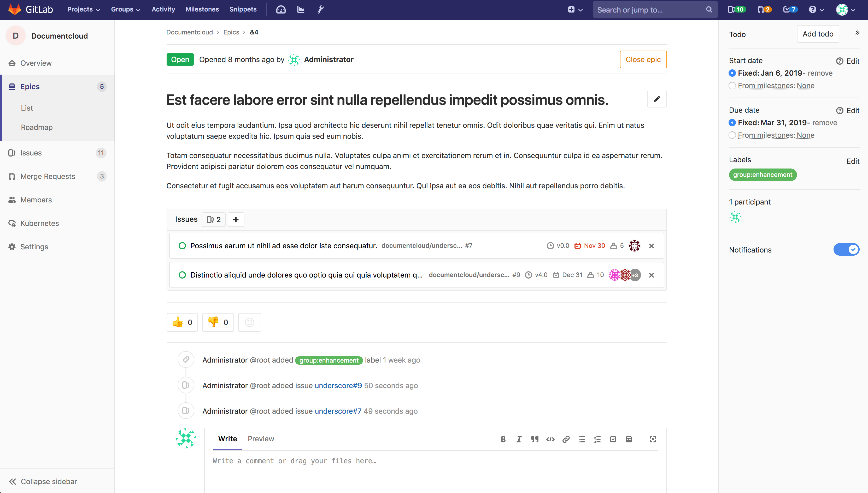Select Start date From milestones radio
Screen dimensions: 868x493
click(732, 86)
